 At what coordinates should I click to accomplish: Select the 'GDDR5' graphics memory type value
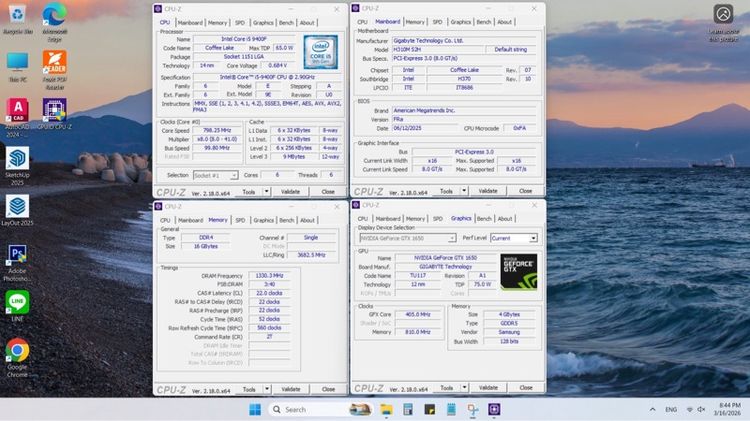click(509, 323)
